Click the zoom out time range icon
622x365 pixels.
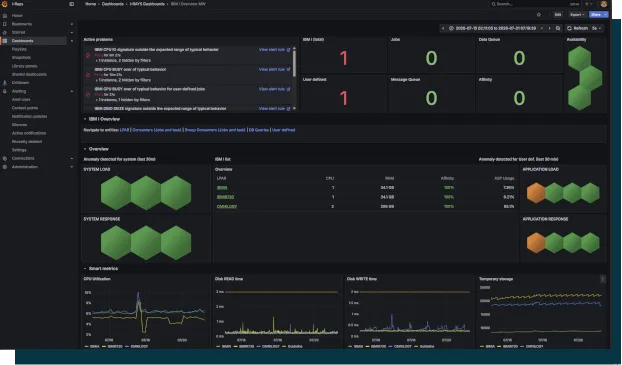tap(558, 28)
